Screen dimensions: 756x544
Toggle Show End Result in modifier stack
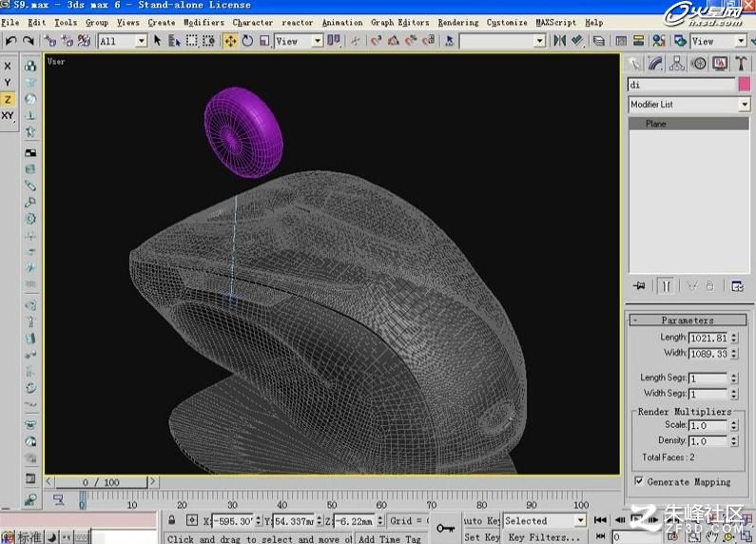coord(666,286)
